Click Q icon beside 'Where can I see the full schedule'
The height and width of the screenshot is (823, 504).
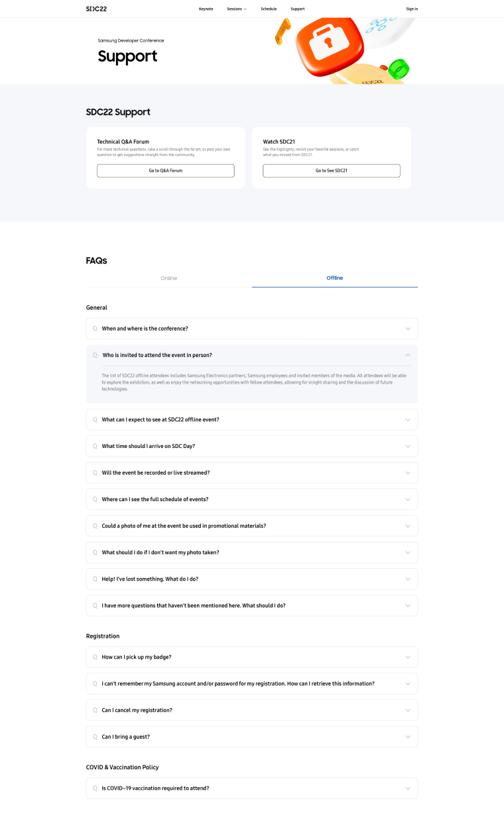coord(95,499)
